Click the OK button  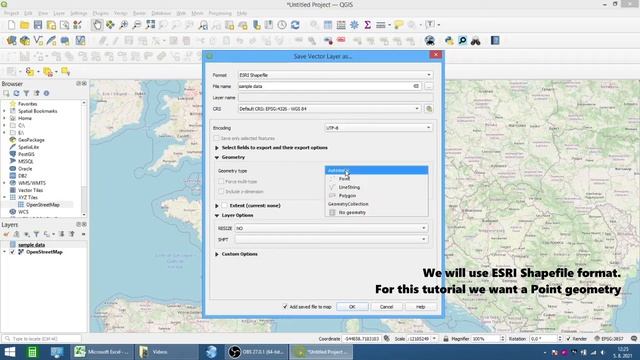[352, 307]
